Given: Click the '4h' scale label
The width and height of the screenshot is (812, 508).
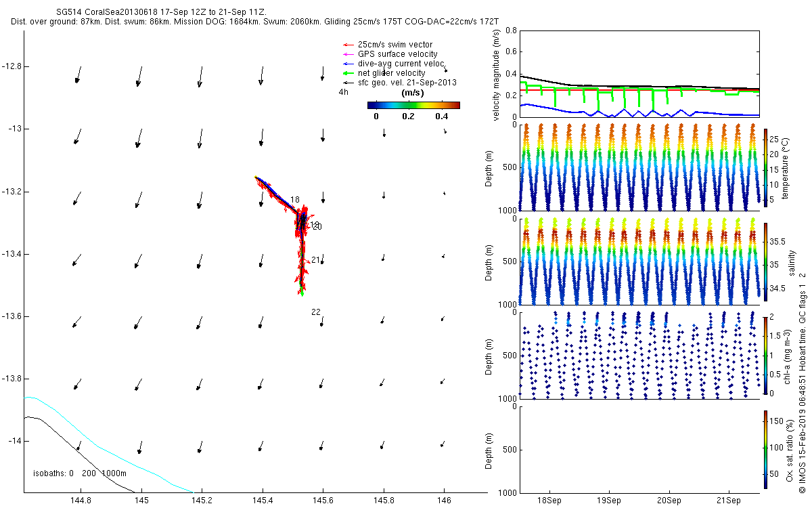Looking at the screenshot, I should [x=344, y=92].
